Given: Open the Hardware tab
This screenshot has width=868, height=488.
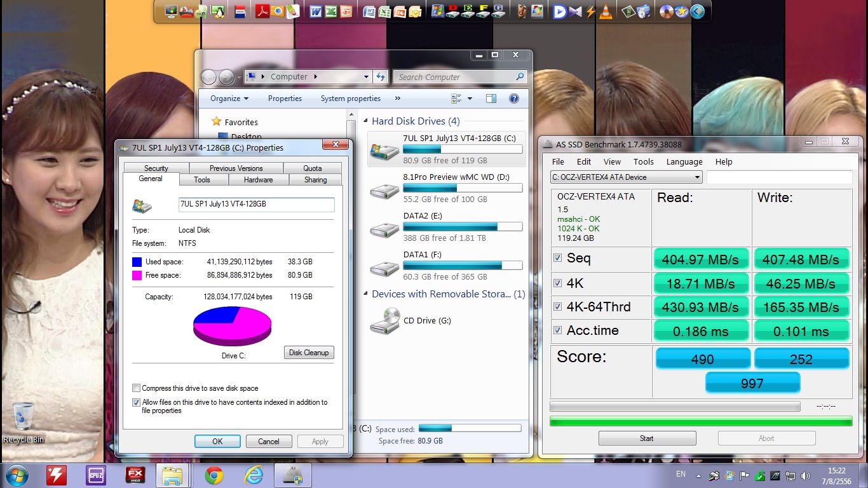Looking at the screenshot, I should pyautogui.click(x=259, y=180).
